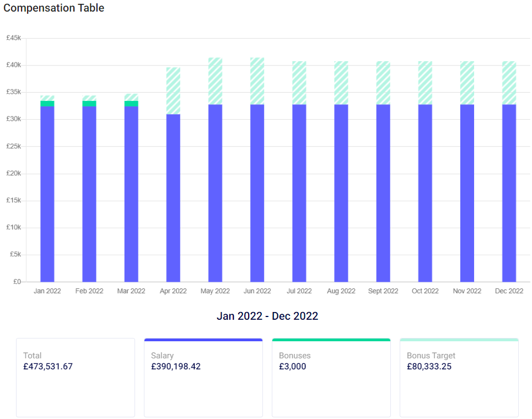This screenshot has width=532, height=419.
Task: Click the Jan 2022 - Dec 2022 date range heading
Action: pos(267,316)
